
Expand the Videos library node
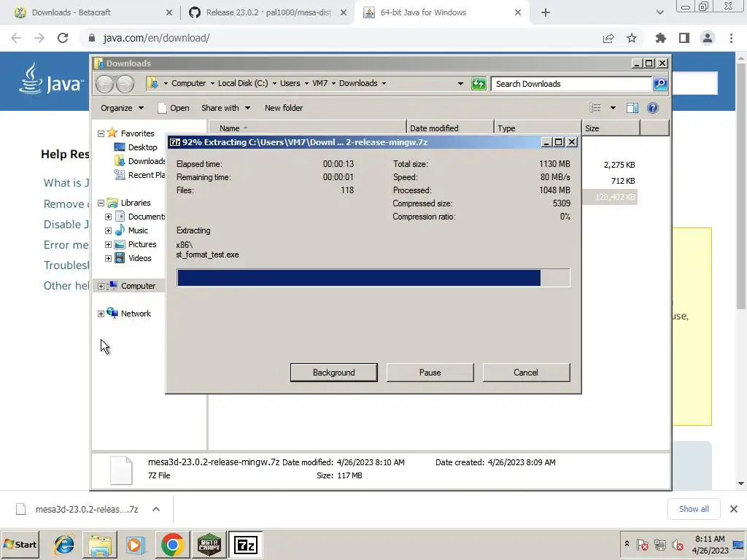coord(108,258)
